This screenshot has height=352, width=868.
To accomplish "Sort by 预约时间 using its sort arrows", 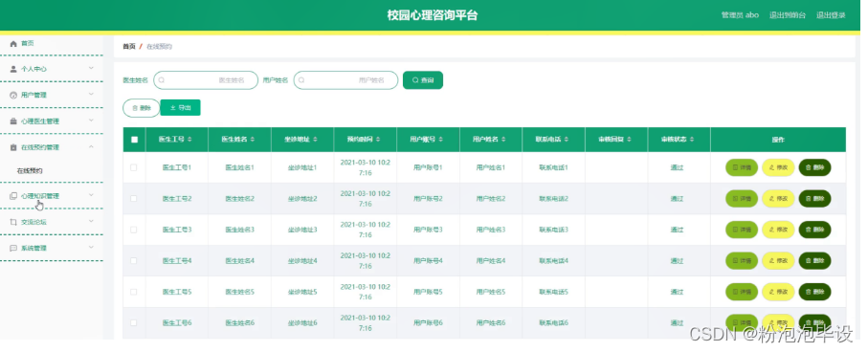I will (x=379, y=140).
